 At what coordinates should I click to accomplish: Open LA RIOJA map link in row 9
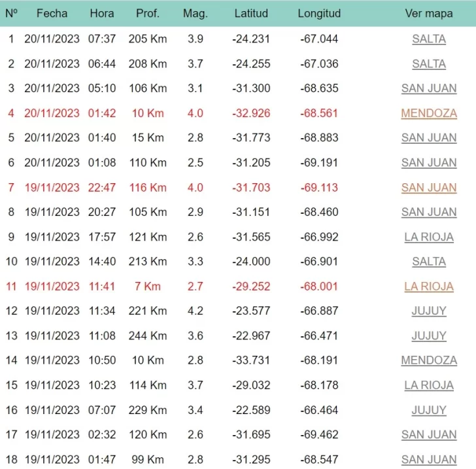[429, 237]
